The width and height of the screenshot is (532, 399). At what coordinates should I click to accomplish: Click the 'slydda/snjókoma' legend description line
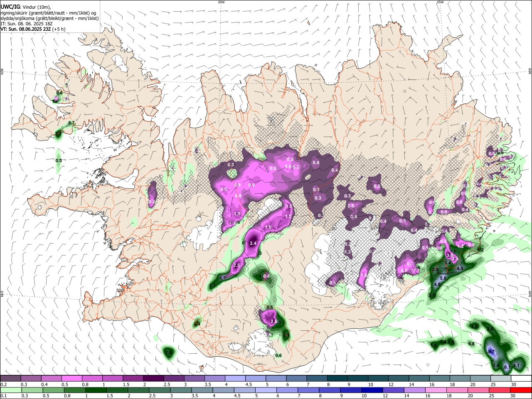[49, 18]
